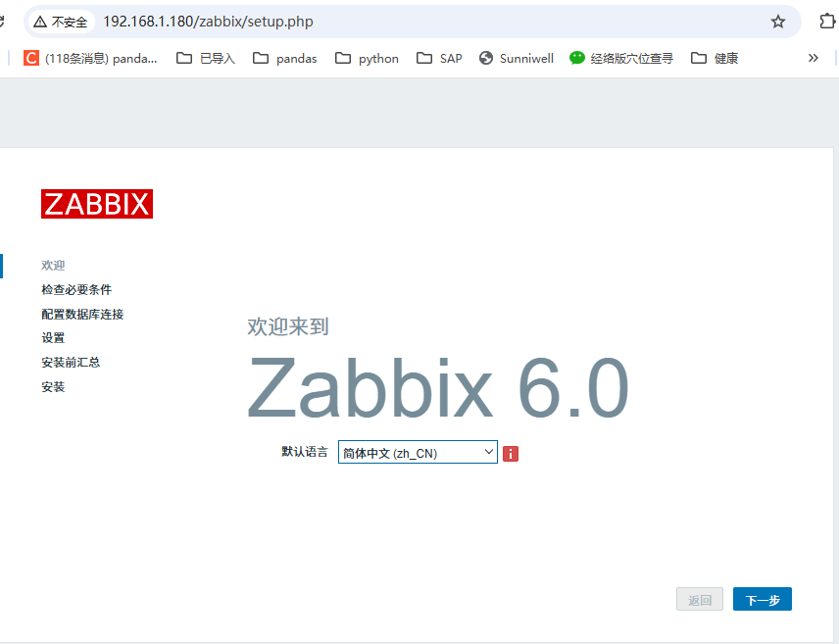Open the Sunniwell bookmark

516,58
